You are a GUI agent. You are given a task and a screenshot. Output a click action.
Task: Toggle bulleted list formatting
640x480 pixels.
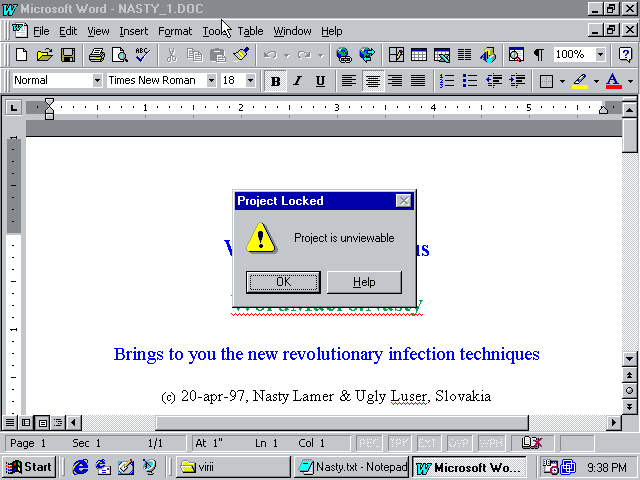pyautogui.click(x=470, y=81)
